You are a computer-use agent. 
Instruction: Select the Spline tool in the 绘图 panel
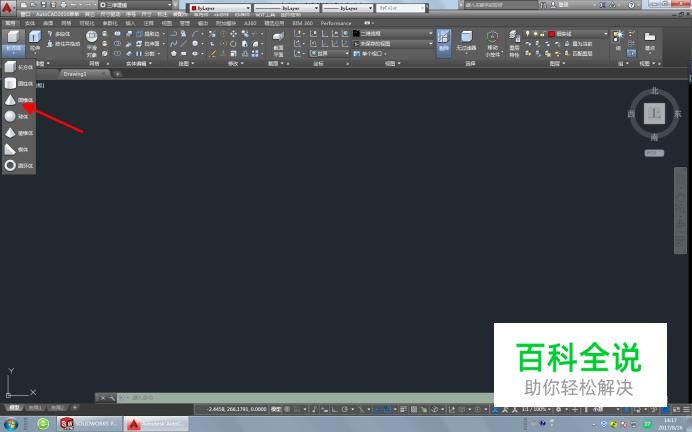[173, 44]
